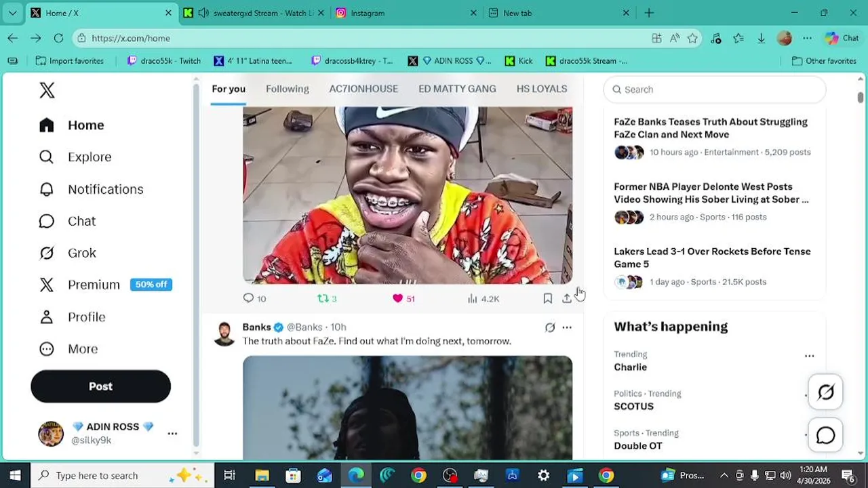Open Banks profile avatar

(x=224, y=333)
